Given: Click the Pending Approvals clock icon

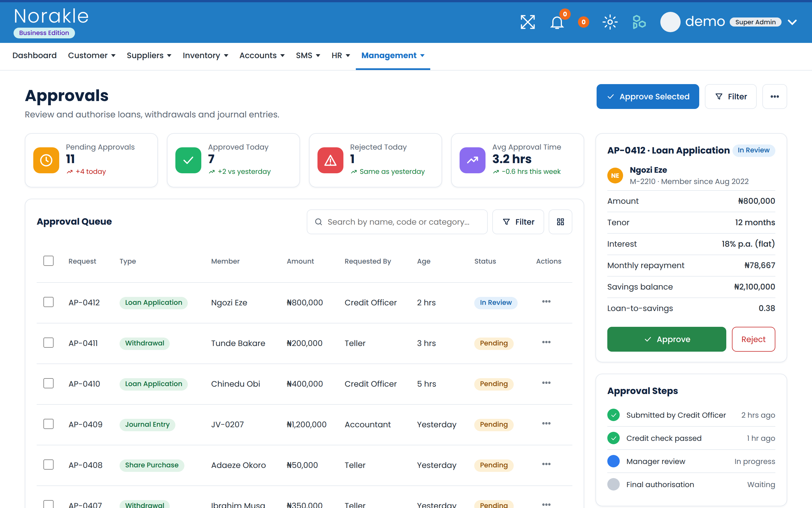Looking at the screenshot, I should tap(46, 160).
